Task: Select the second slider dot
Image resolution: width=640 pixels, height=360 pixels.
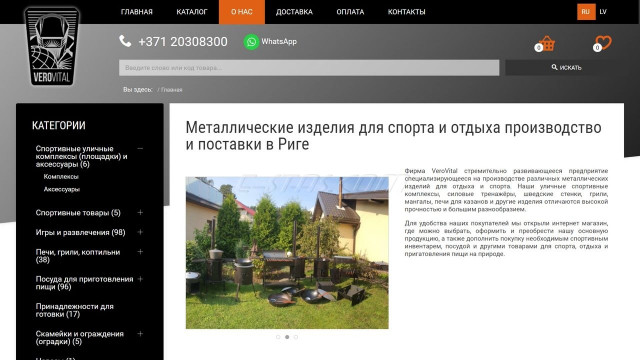Action: 287,337
